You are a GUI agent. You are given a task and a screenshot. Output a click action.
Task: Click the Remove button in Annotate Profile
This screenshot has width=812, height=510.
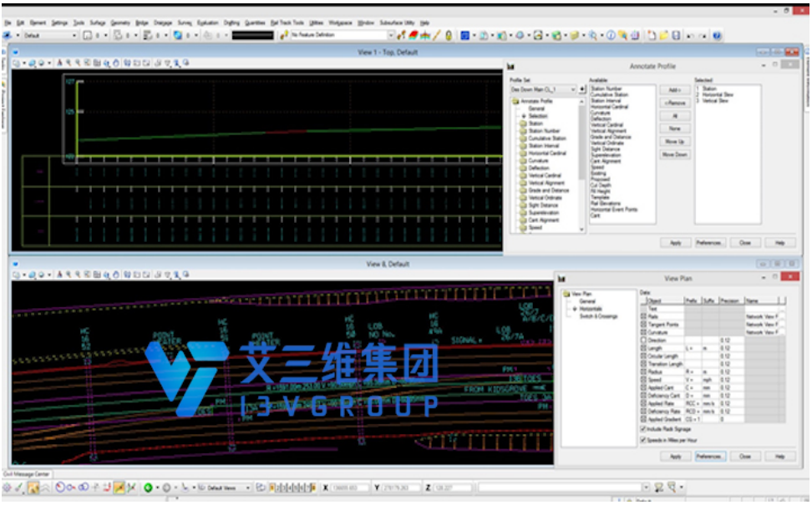675,103
